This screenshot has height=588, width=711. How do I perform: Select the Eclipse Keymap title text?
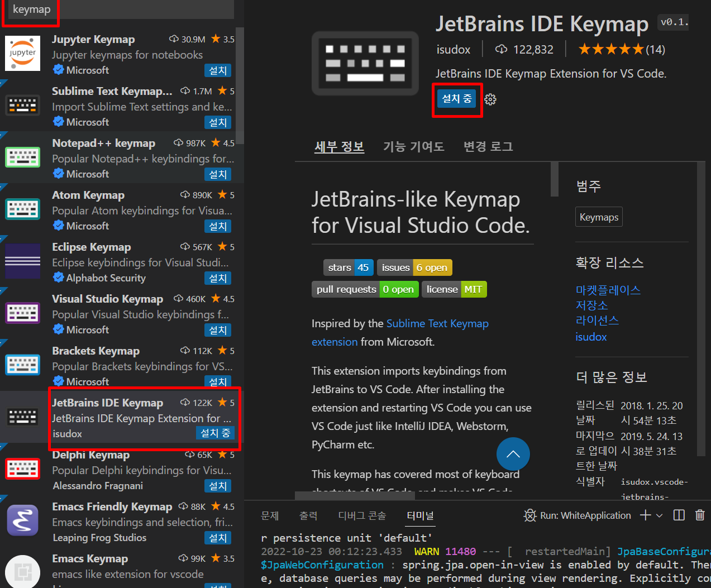click(91, 247)
